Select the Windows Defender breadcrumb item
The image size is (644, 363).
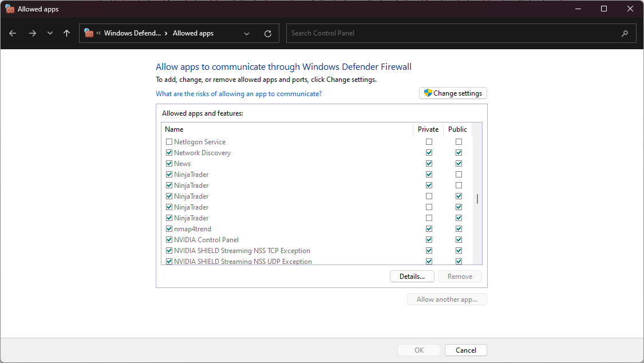(x=132, y=33)
